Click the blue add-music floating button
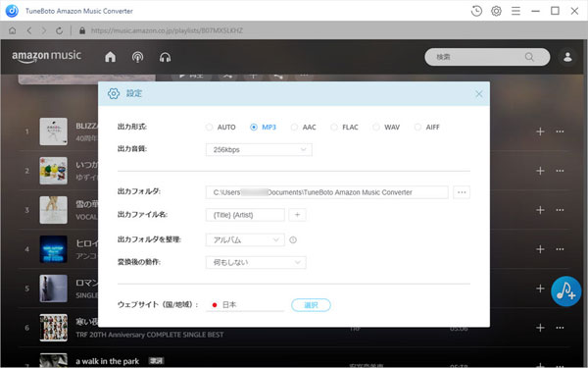 [565, 291]
